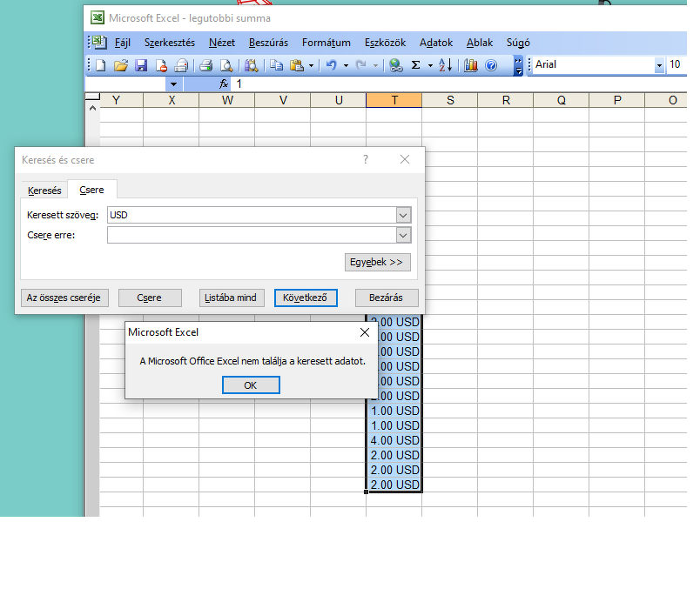Image resolution: width=700 pixels, height=602 pixels.
Task: Click the Keresett szöveg field containing USD
Action: pyautogui.click(x=252, y=216)
